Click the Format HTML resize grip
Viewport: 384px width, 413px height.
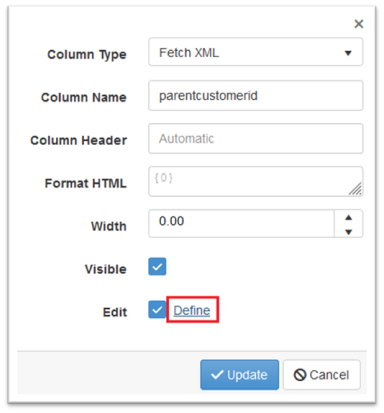pos(355,189)
